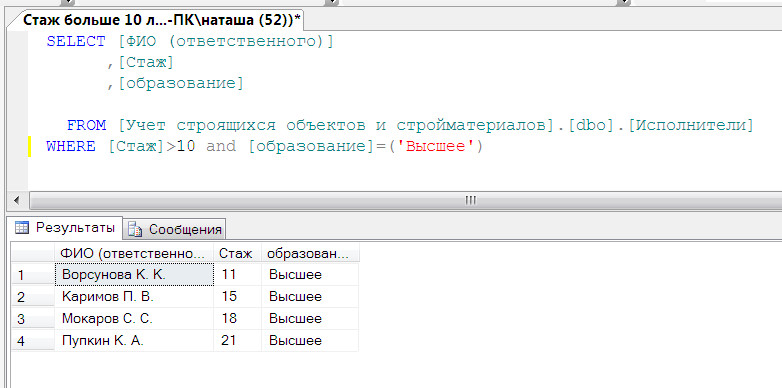This screenshot has width=782, height=388.
Task: Click the 'and' operator in WHERE clause
Action: [x=221, y=147]
